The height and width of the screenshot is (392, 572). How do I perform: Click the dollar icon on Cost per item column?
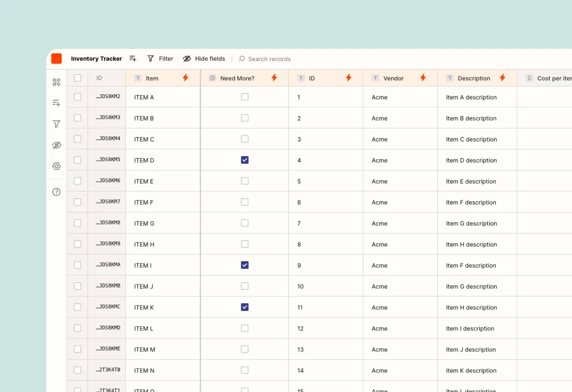click(529, 78)
